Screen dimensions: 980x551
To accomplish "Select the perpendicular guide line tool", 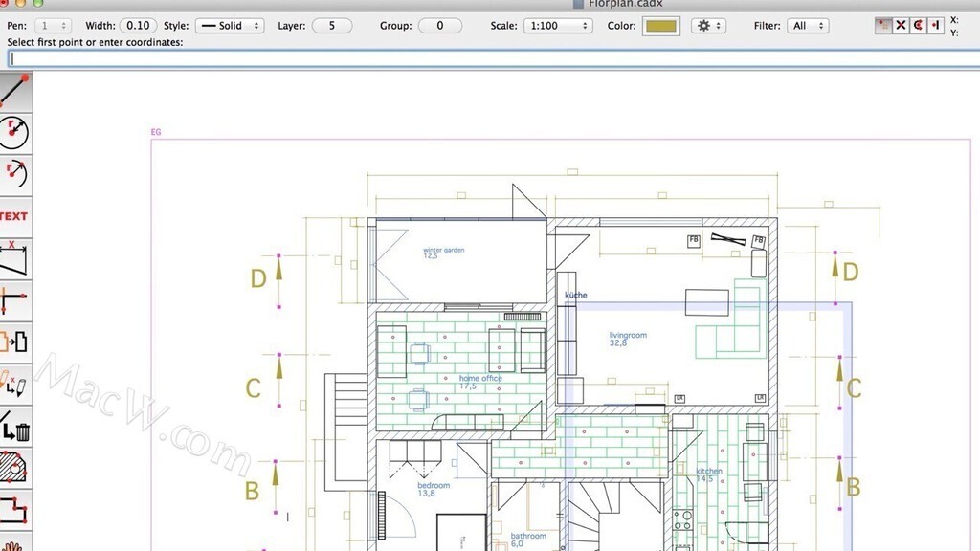I will click(x=15, y=300).
